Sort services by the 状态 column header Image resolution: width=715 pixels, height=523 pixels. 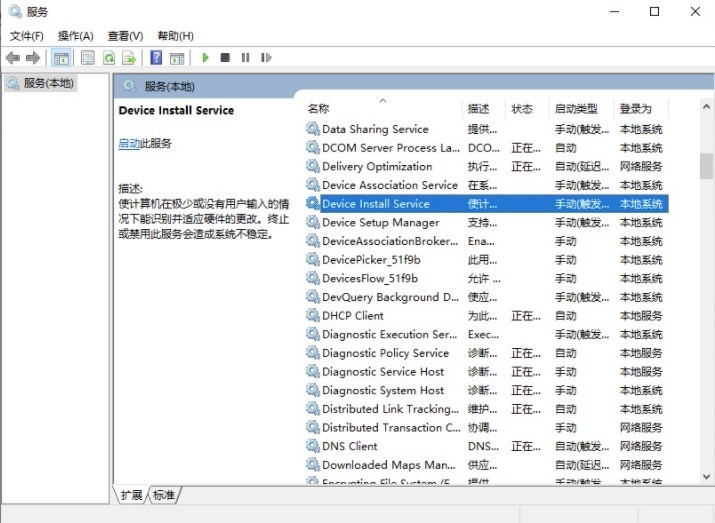pyautogui.click(x=522, y=109)
